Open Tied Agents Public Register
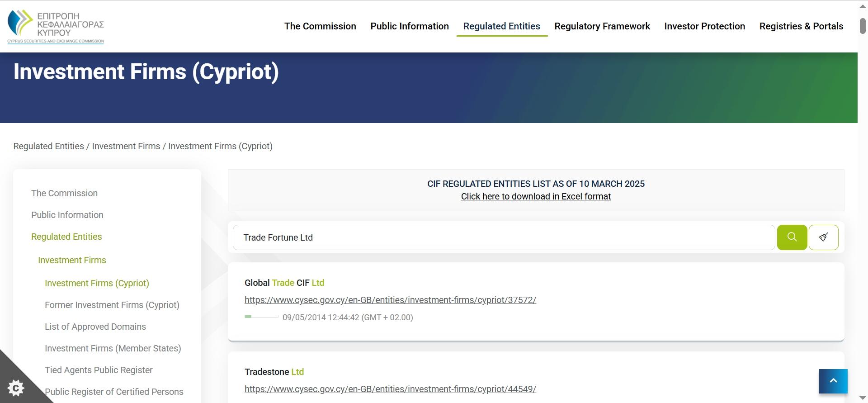Screen dimensions: 868x403 point(99,370)
